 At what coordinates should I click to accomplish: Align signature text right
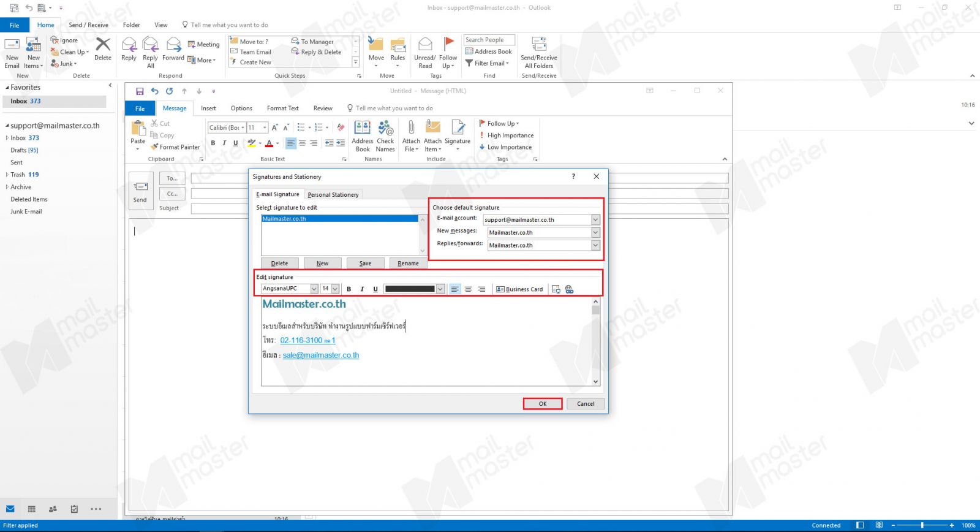[481, 289]
